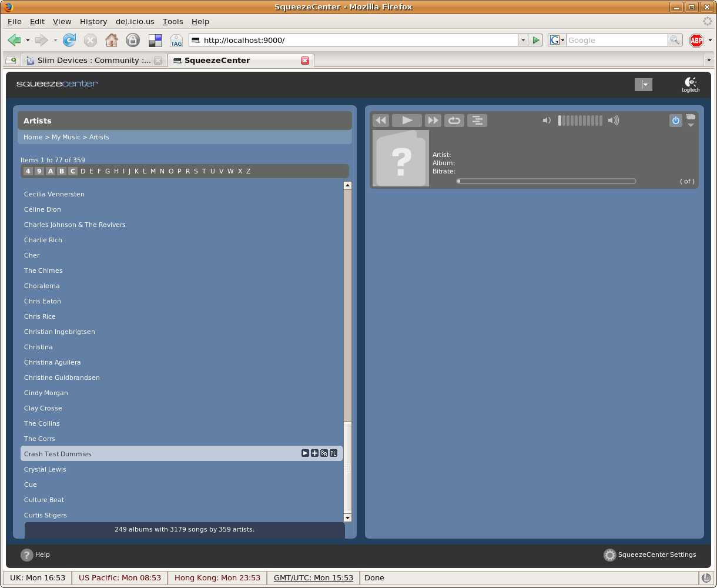The width and height of the screenshot is (717, 588).
Task: Switch to Slim Devices Community tab
Action: 93,60
